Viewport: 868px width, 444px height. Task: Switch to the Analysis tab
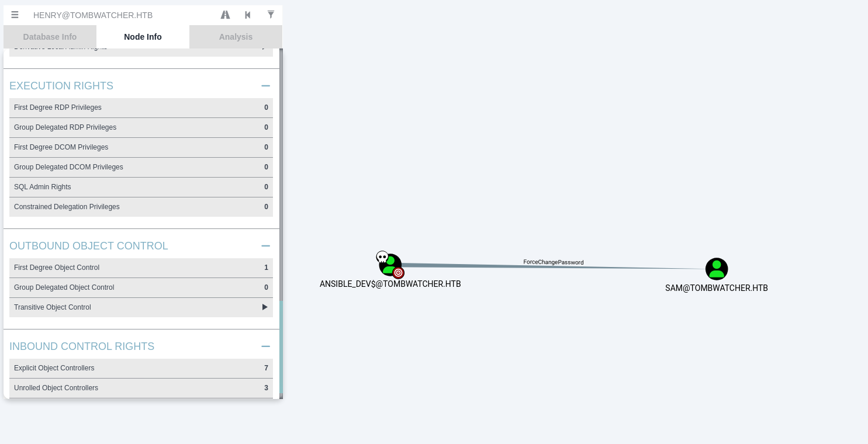236,37
